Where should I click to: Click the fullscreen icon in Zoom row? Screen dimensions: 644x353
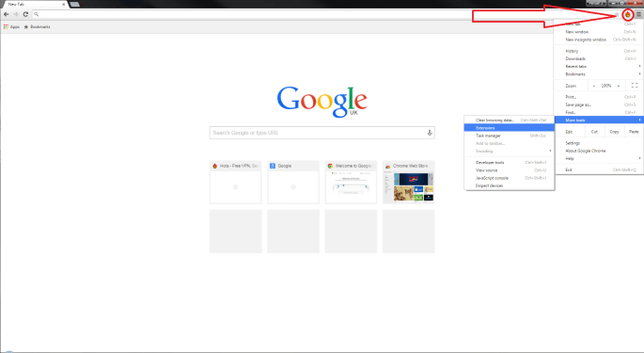pos(635,86)
